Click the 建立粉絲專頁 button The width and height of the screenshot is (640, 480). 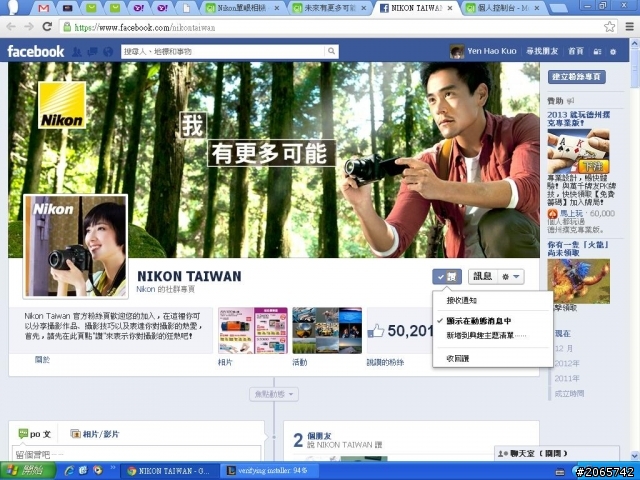pyautogui.click(x=576, y=77)
